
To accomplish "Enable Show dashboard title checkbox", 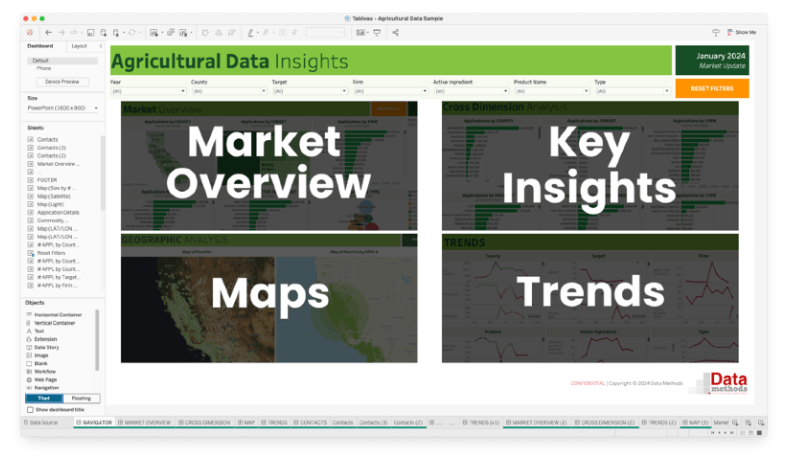I will 29,410.
